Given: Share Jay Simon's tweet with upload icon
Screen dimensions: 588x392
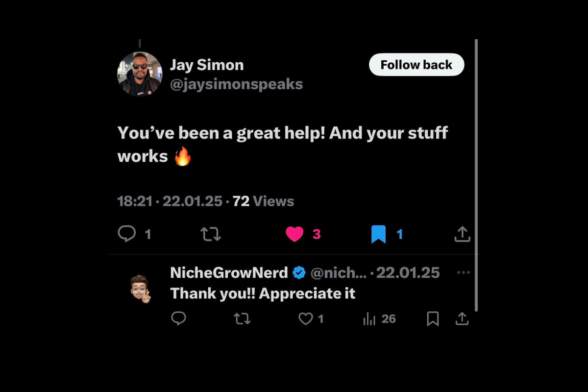Looking at the screenshot, I should [462, 234].
